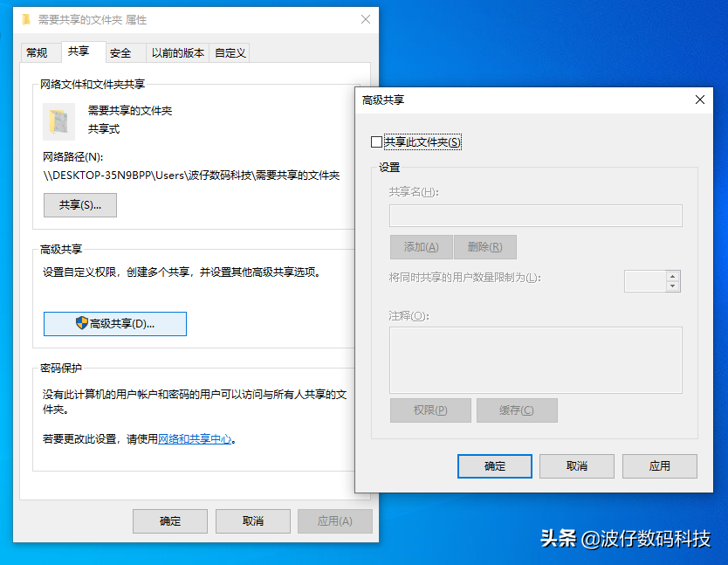Switch to the 常规 tab
Image resolution: width=728 pixels, height=565 pixels.
[37, 53]
